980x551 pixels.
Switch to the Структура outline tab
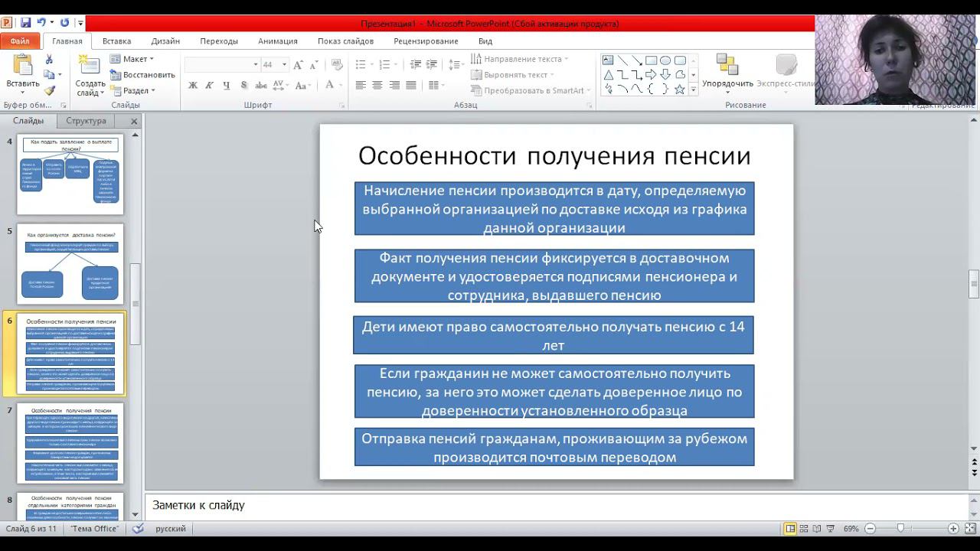[86, 121]
